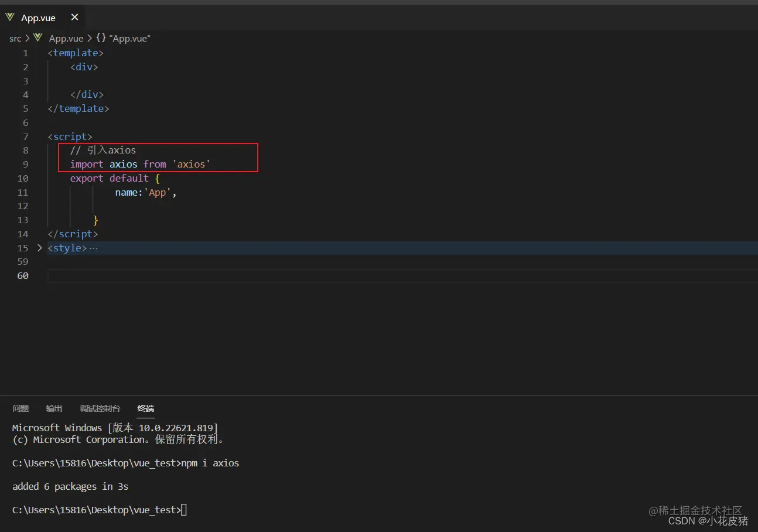Click the folded ellipsis after the style tag

[93, 248]
